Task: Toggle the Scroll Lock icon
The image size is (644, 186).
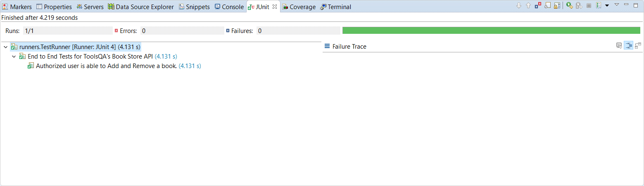Action: (x=557, y=6)
